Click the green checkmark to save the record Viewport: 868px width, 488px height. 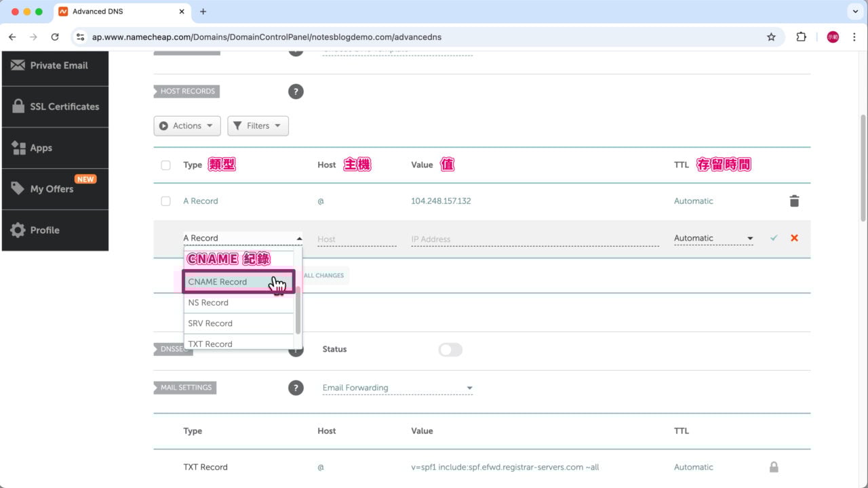[774, 239]
